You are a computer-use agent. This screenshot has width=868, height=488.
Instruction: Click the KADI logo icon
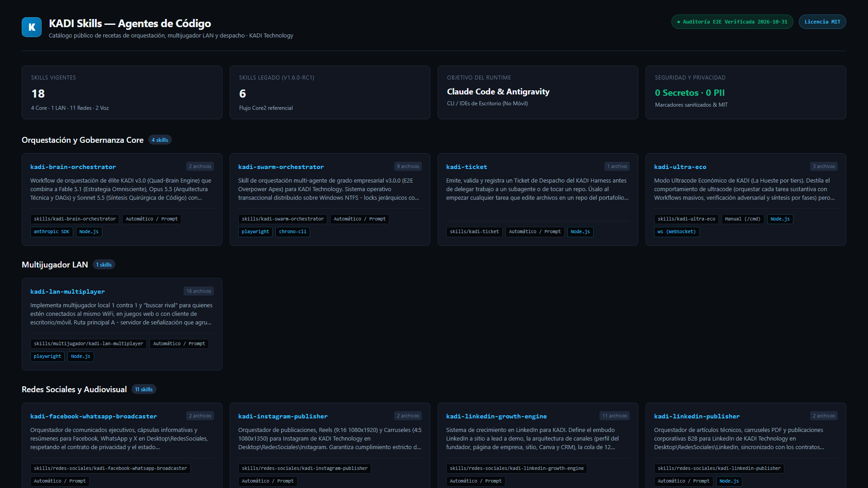(32, 27)
